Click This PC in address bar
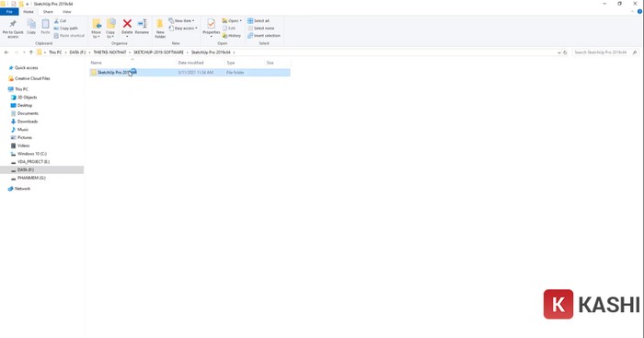Screen dimensions: 644x338 [55, 52]
